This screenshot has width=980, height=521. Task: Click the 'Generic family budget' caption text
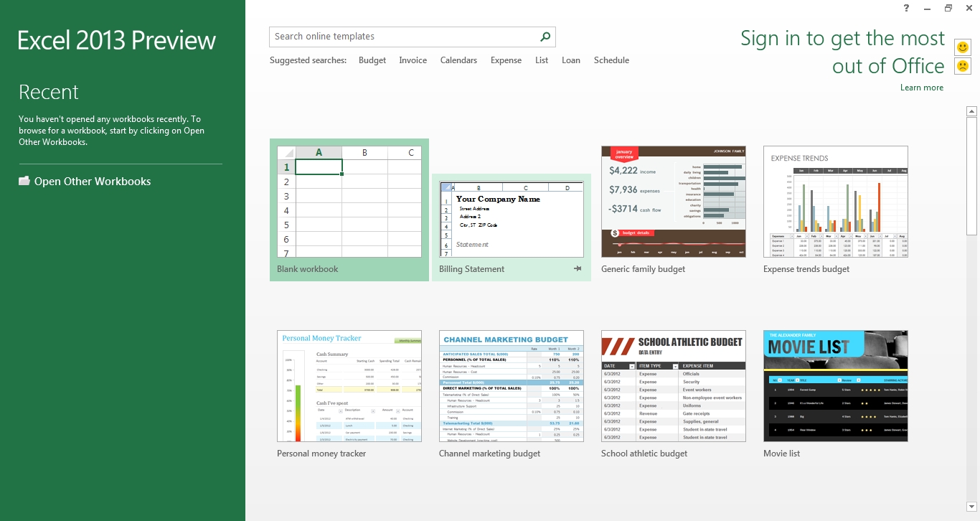tap(644, 269)
